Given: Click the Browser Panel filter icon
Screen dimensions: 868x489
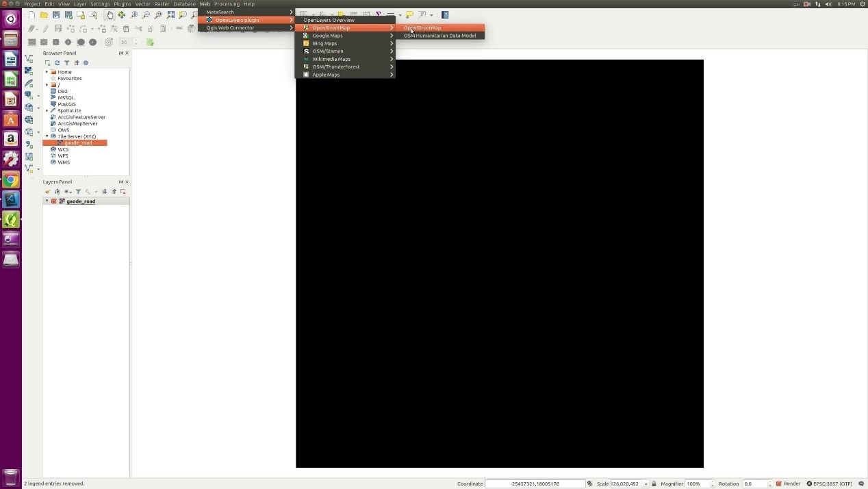Looking at the screenshot, I should [66, 63].
